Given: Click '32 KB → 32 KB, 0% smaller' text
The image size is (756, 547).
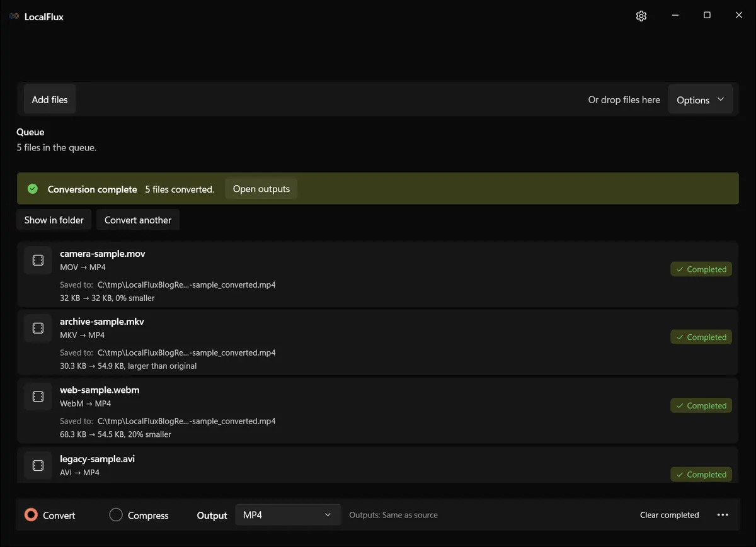Looking at the screenshot, I should click(107, 298).
